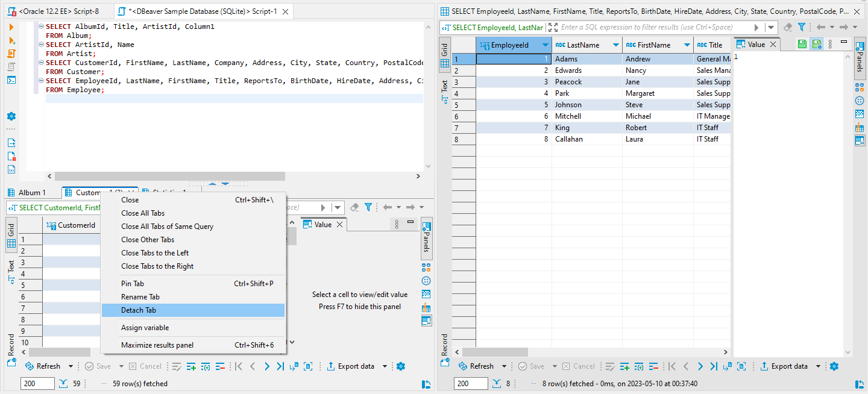Select Close All Tabs menu entry
The height and width of the screenshot is (394, 868).
click(193, 213)
